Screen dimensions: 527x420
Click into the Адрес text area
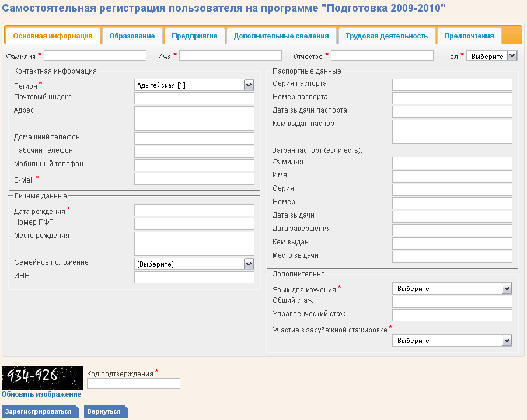[x=194, y=118]
